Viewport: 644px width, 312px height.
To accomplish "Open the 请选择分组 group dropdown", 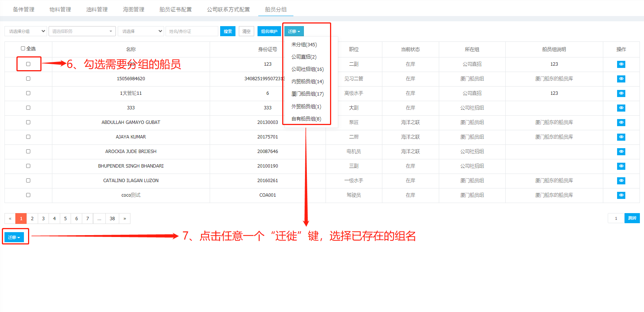I will point(26,31).
